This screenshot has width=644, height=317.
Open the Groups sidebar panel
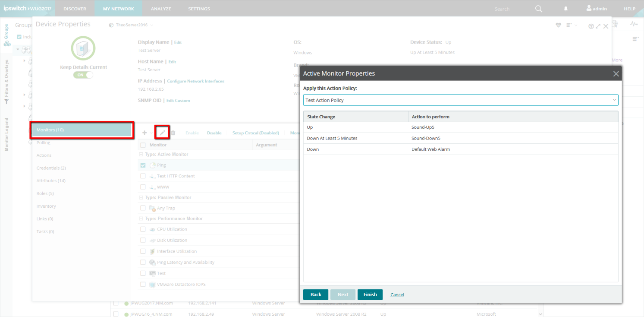[x=6, y=35]
